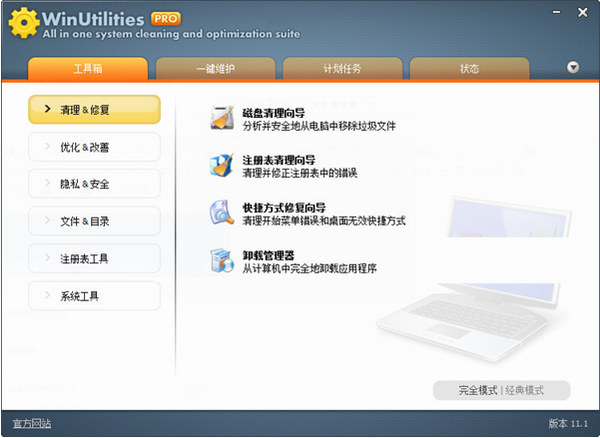Select the 优化 & 改善 category
The image size is (600, 438).
[94, 147]
